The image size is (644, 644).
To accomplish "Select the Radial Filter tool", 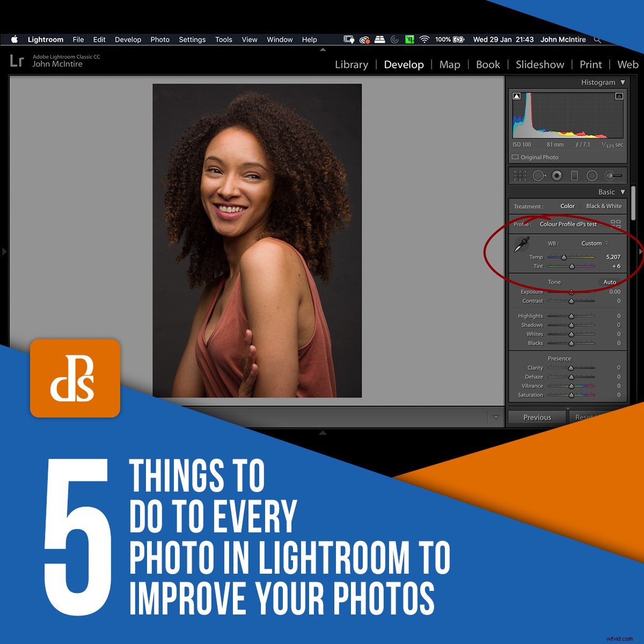I will pos(592,175).
